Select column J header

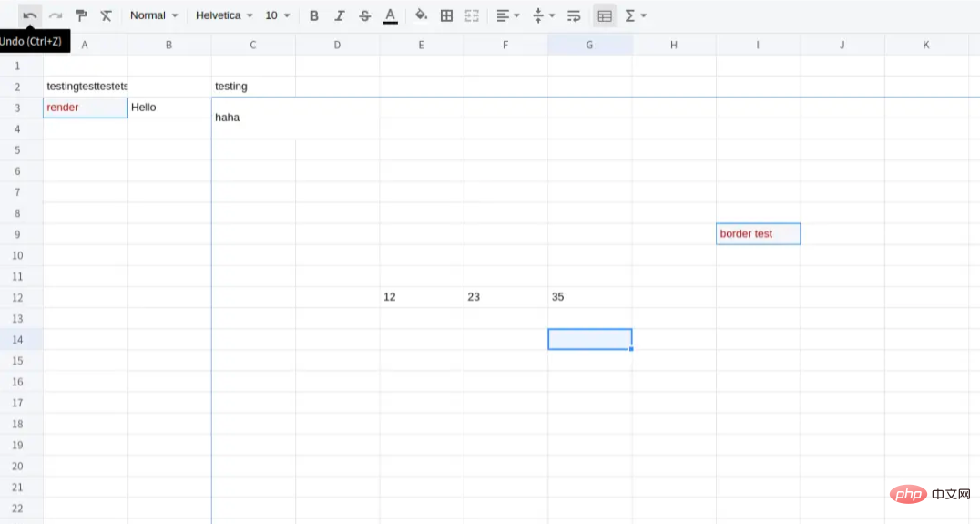pyautogui.click(x=842, y=45)
